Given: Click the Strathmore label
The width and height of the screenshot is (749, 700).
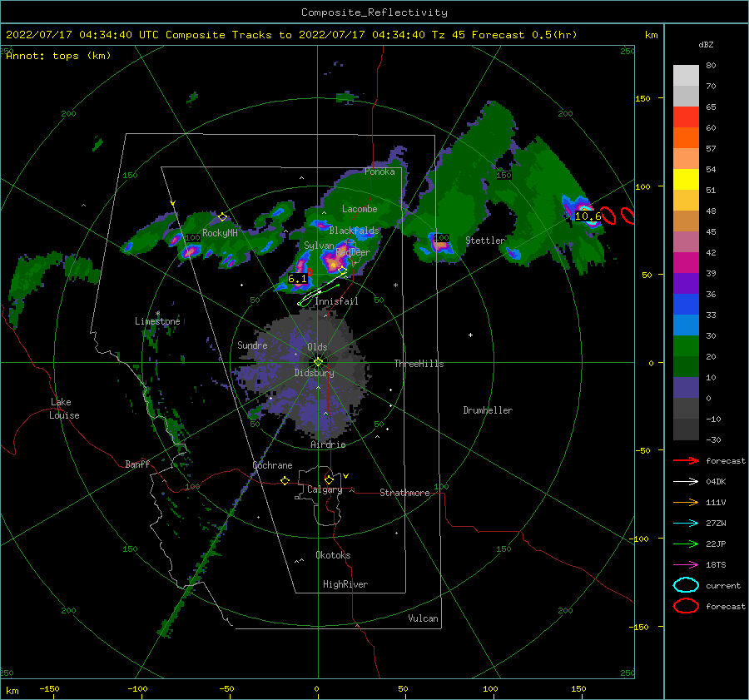Looking at the screenshot, I should click(x=404, y=493).
